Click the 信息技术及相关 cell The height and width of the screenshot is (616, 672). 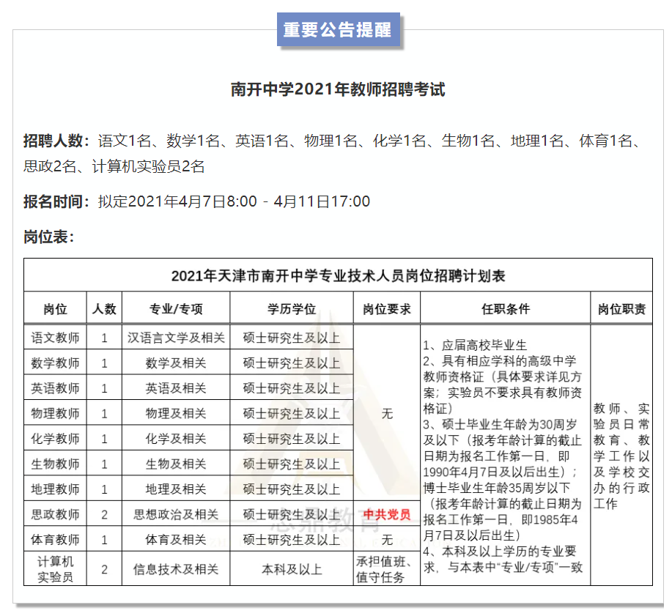pos(176,569)
